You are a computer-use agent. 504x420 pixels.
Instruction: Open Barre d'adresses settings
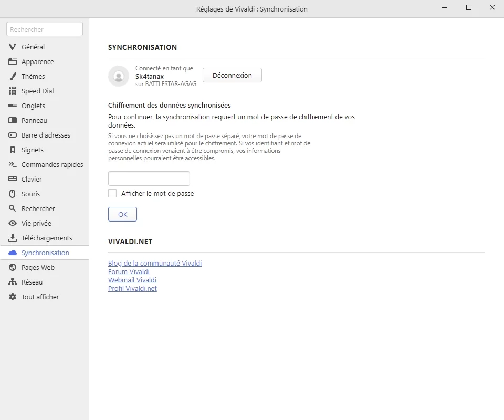click(x=44, y=135)
